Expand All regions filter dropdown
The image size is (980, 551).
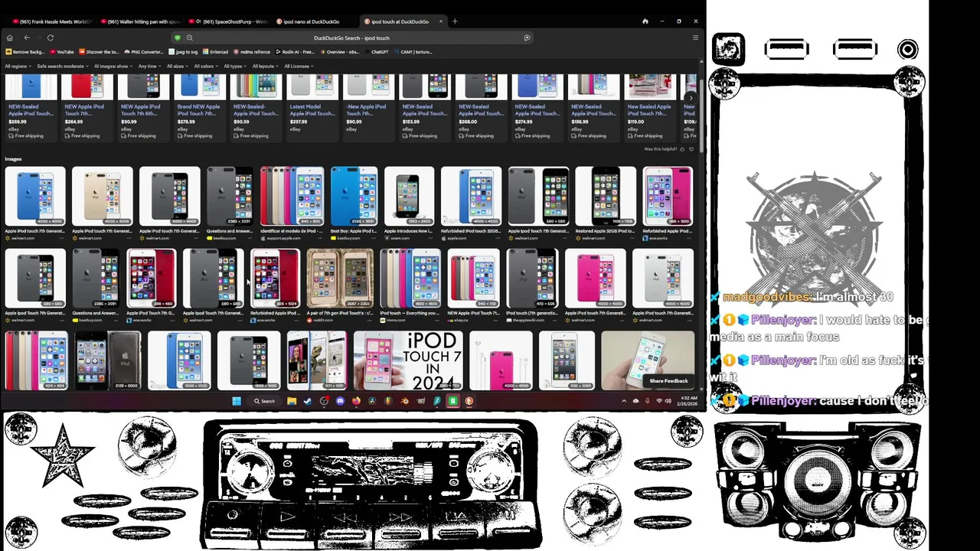tap(18, 67)
